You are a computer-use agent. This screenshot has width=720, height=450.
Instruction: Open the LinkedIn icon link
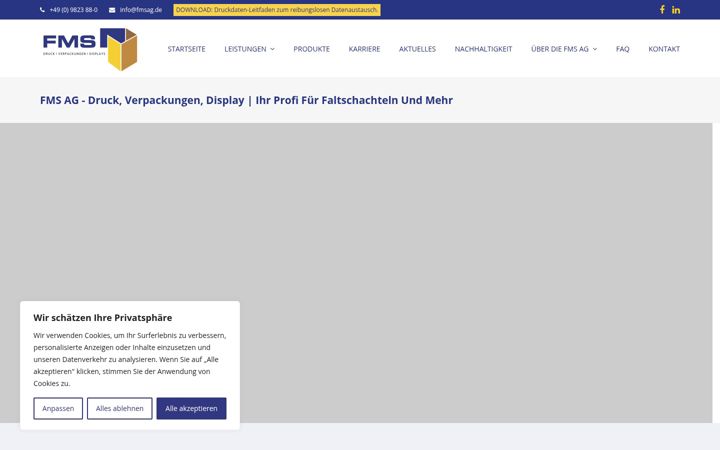[676, 10]
